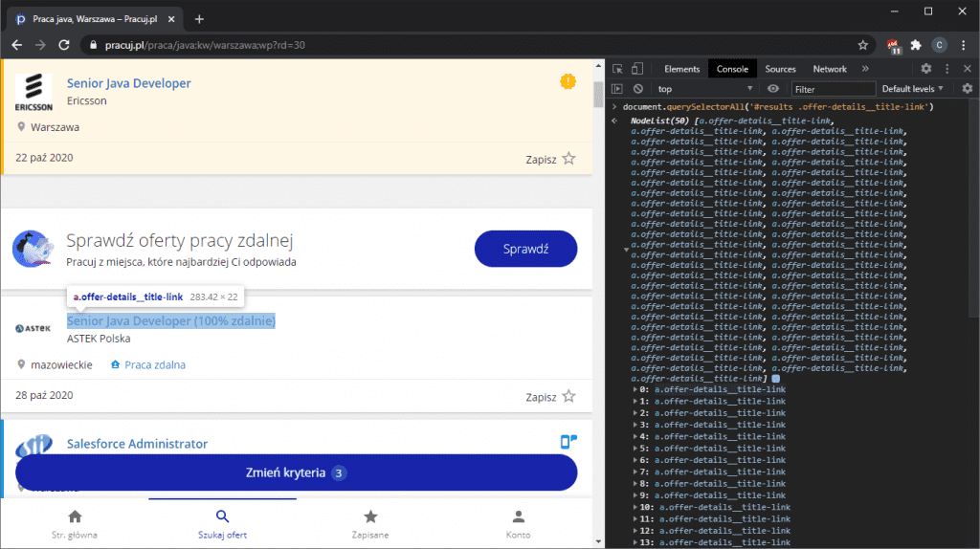Show the console sidebar
This screenshot has height=549, width=980.
pos(617,89)
